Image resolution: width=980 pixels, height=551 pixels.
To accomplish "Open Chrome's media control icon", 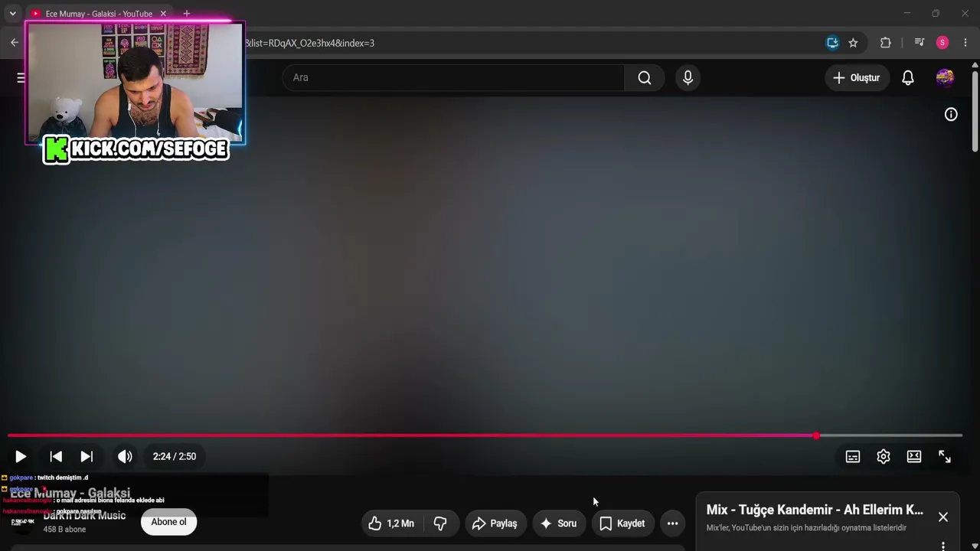I will [920, 43].
